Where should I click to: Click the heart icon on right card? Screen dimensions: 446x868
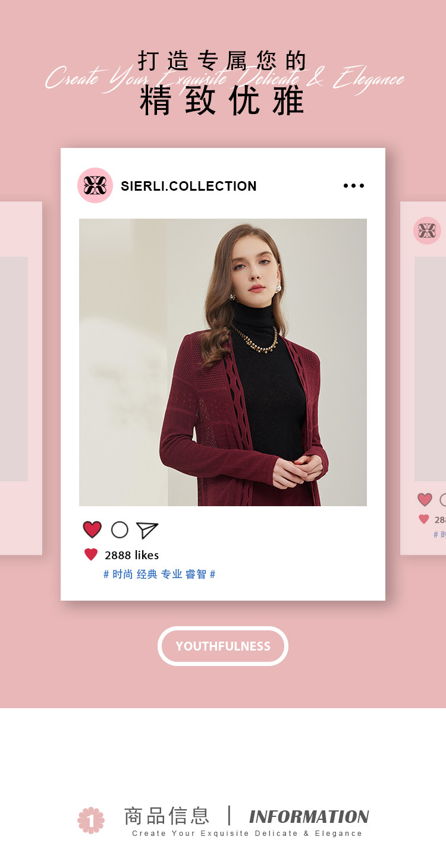pyautogui.click(x=425, y=500)
